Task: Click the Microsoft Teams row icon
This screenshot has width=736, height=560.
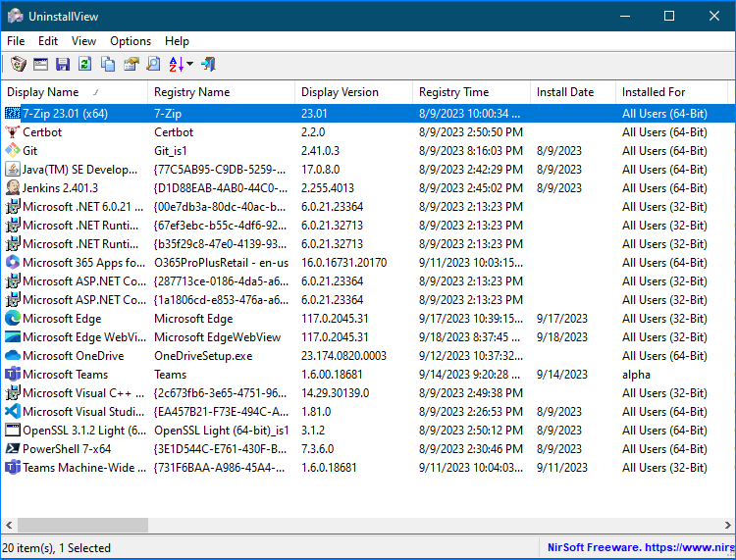Action: click(13, 375)
